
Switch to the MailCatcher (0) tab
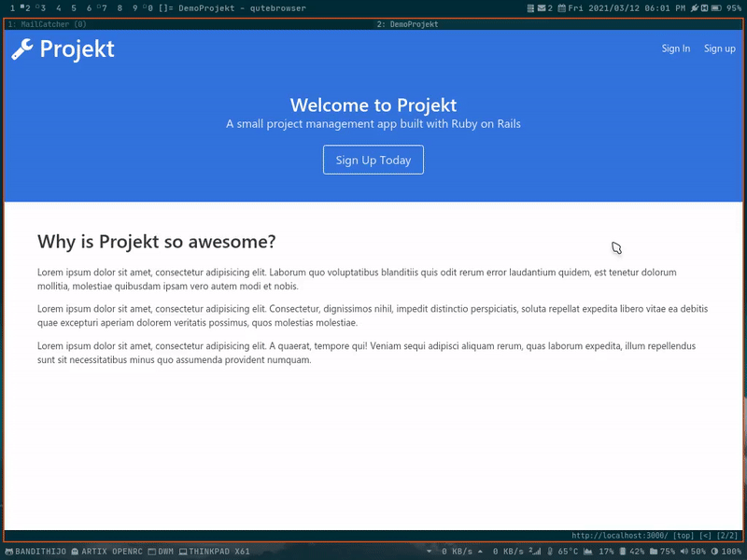(x=47, y=24)
